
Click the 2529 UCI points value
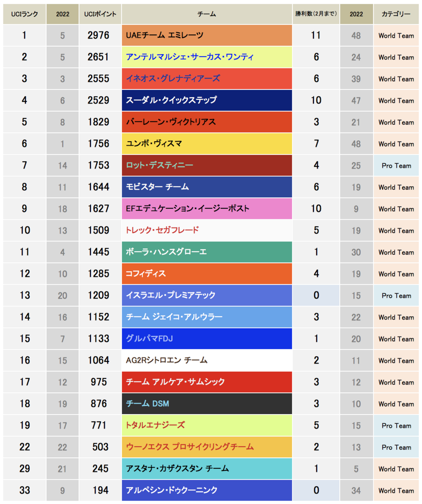[x=98, y=100]
